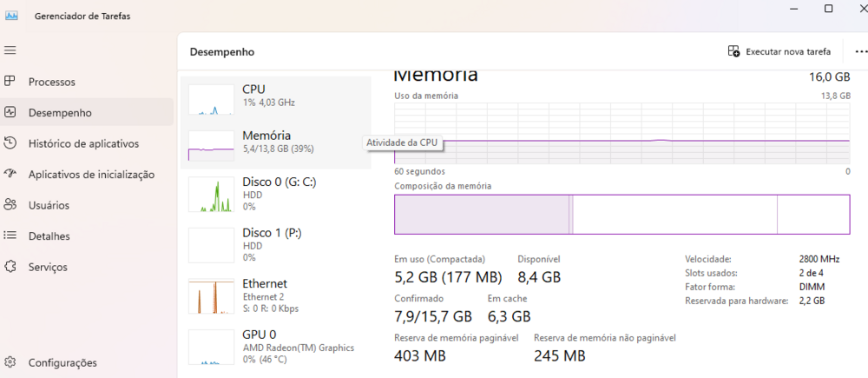Open the Detalhes navigation item
This screenshot has width=868, height=378.
(x=49, y=235)
